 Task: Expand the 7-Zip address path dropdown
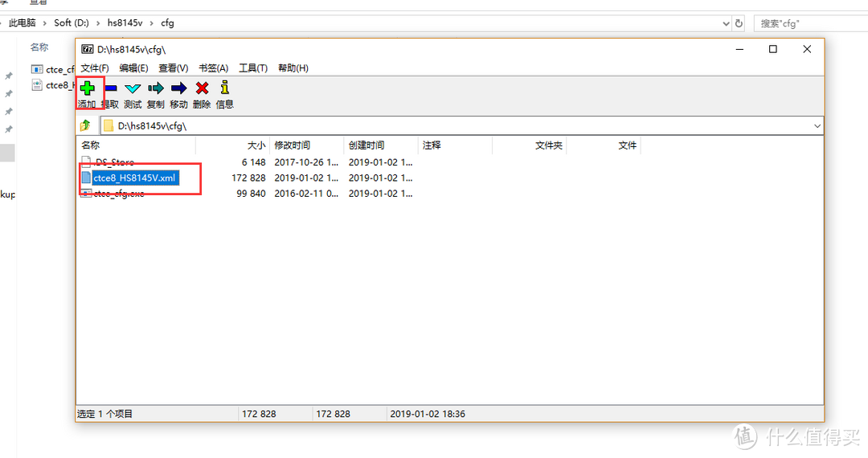817,126
